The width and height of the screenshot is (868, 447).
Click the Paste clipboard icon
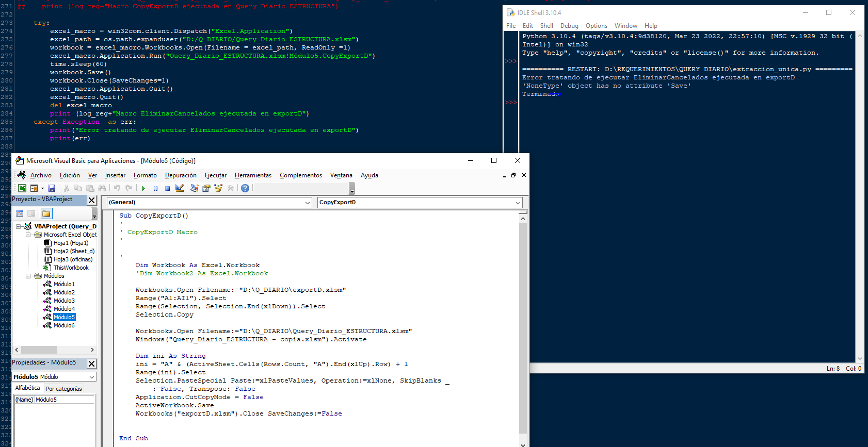point(90,188)
